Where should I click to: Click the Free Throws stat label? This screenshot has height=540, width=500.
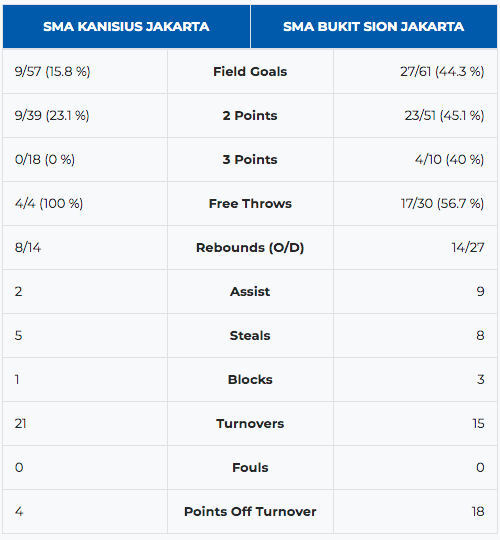(x=250, y=204)
